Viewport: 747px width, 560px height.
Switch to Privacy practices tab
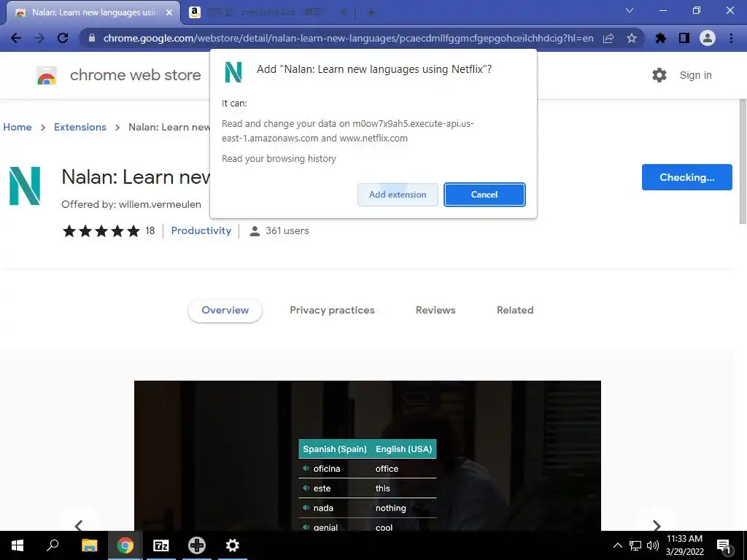332,310
